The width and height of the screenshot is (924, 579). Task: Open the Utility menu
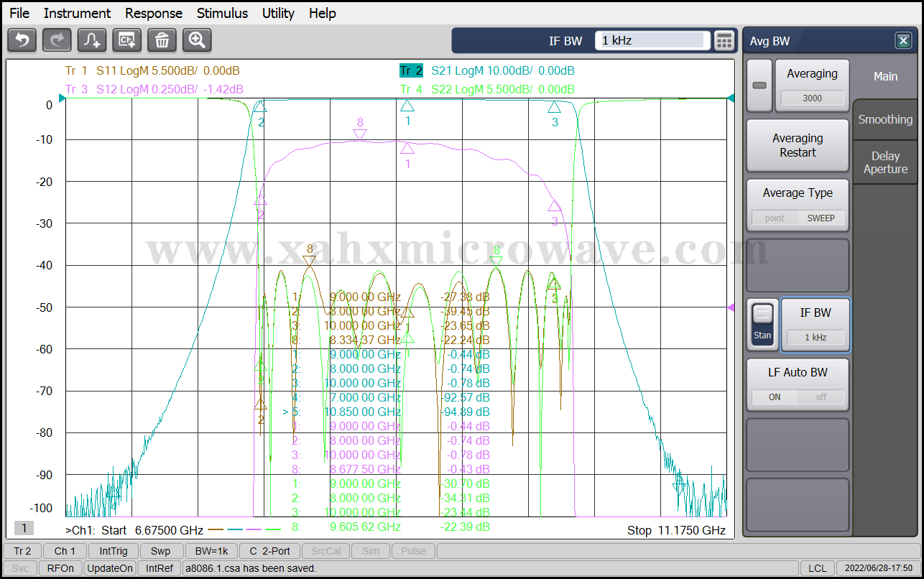pos(278,13)
